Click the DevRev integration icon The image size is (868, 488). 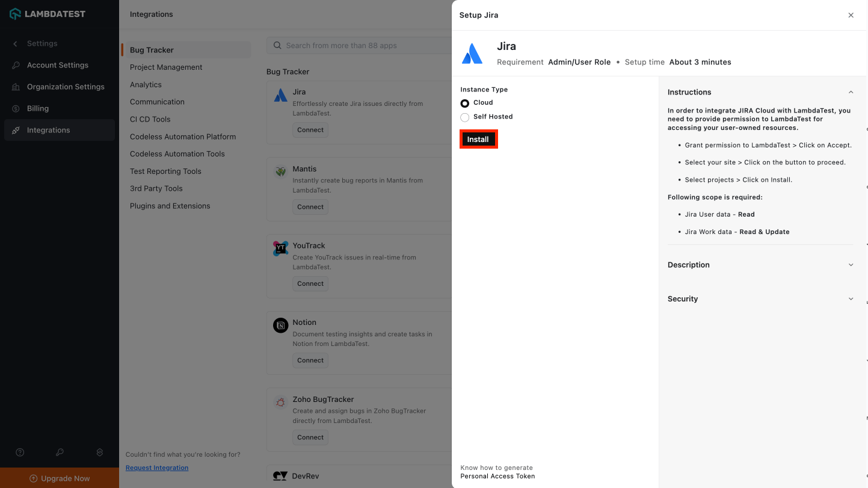point(280,476)
